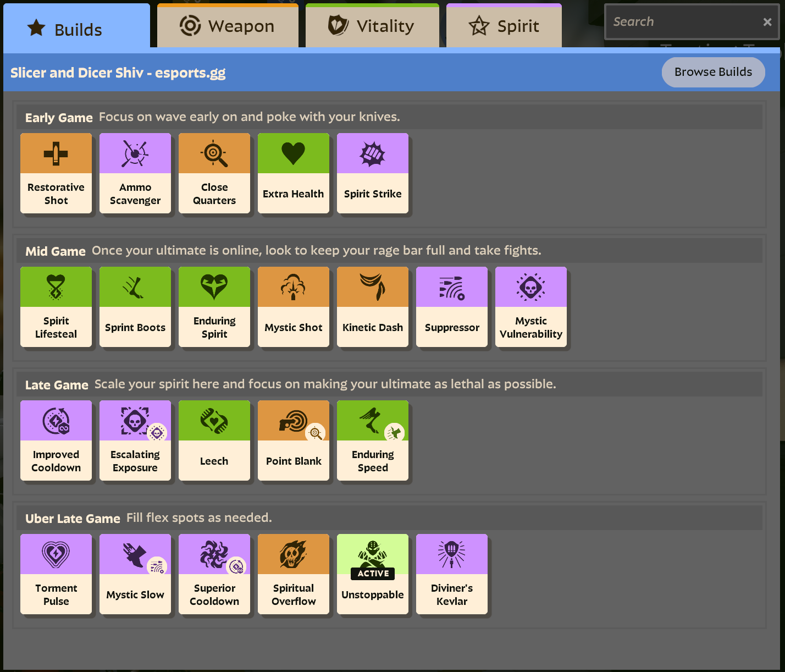Pick the Spirit Strike item

click(x=373, y=173)
